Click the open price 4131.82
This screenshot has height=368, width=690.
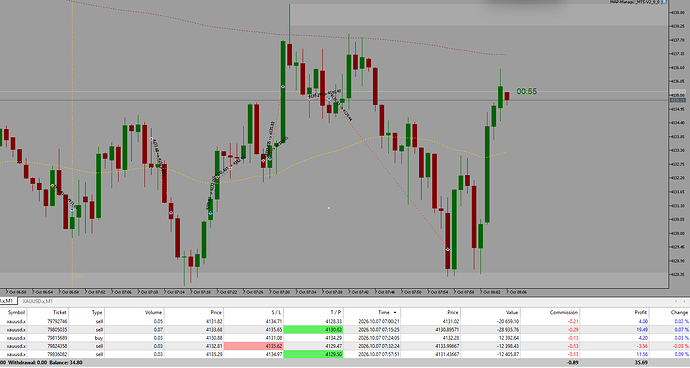click(x=213, y=321)
